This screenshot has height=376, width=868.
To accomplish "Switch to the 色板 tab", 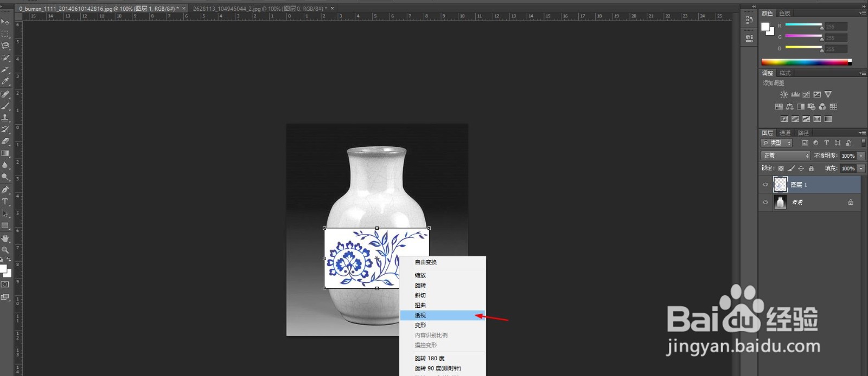I will click(784, 13).
